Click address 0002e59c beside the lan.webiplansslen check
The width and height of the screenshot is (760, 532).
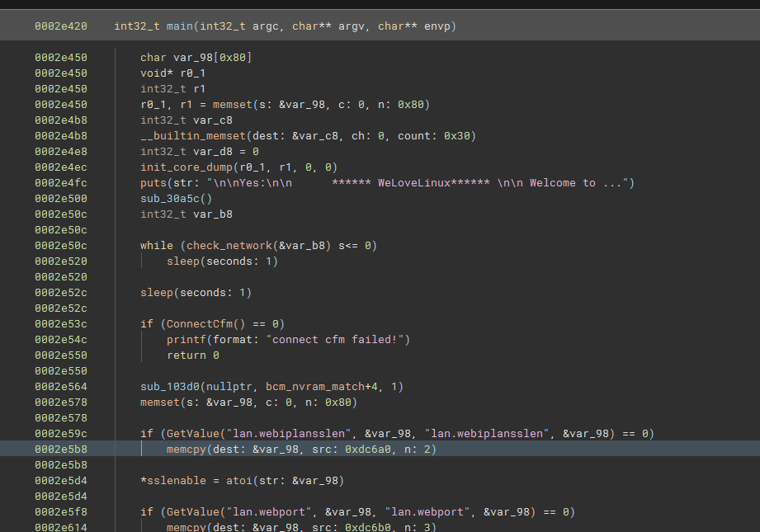point(61,434)
